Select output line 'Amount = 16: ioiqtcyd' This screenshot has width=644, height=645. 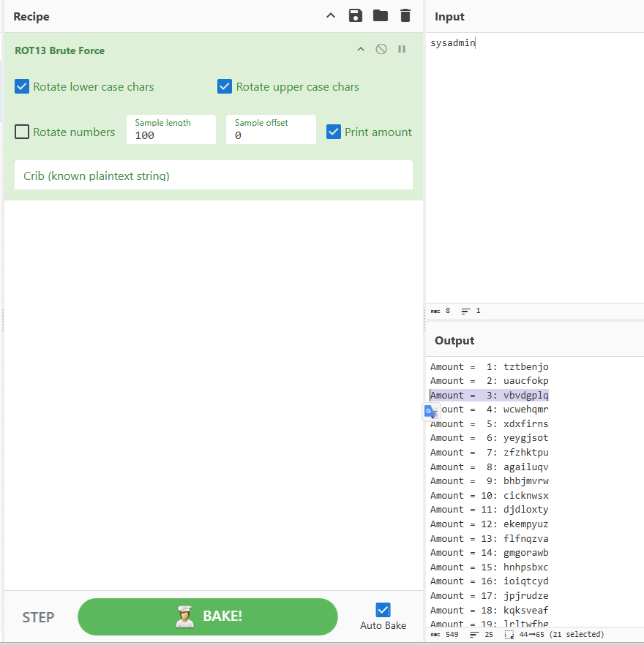[x=489, y=581]
